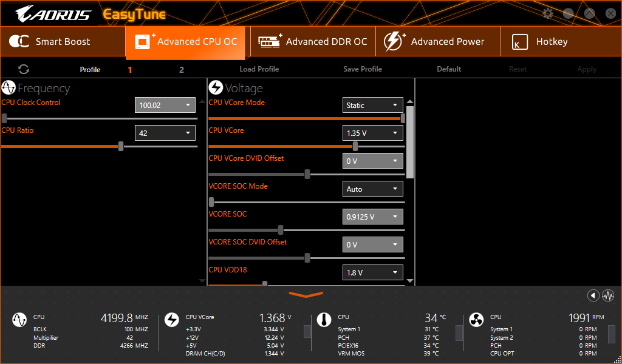This screenshot has height=364, width=622.
Task: Click the VCORE SOC slider handle
Action: (x=281, y=230)
